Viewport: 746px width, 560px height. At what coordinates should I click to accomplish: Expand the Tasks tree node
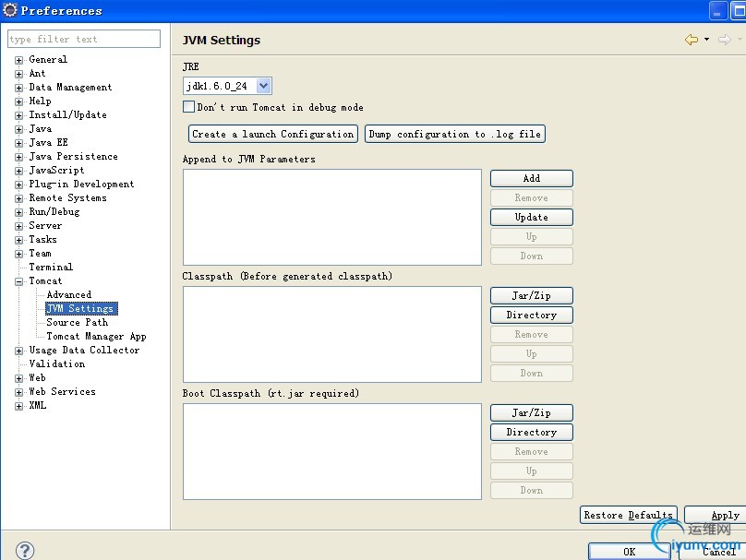[19, 240]
